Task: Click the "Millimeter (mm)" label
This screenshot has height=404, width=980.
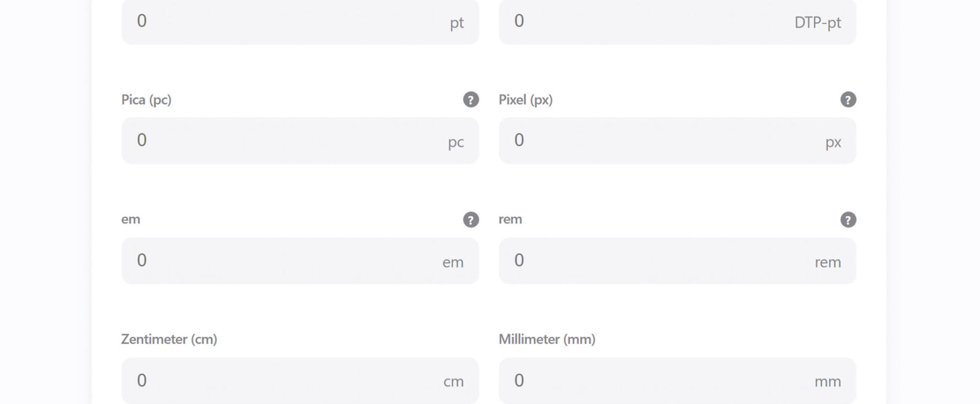Action: click(x=547, y=339)
